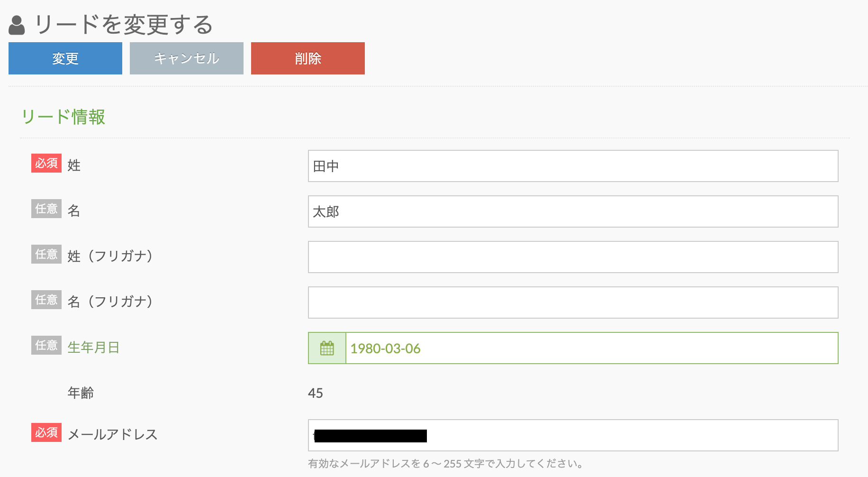
Task: Click the empty 姓（フリガナ） input field
Action: (x=572, y=257)
